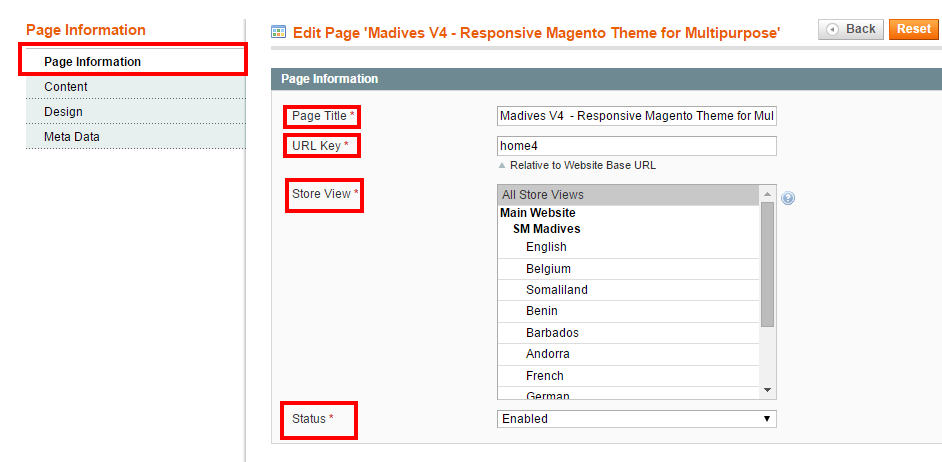Image resolution: width=942 pixels, height=462 pixels.
Task: Click into the URL Key field
Action: [637, 146]
